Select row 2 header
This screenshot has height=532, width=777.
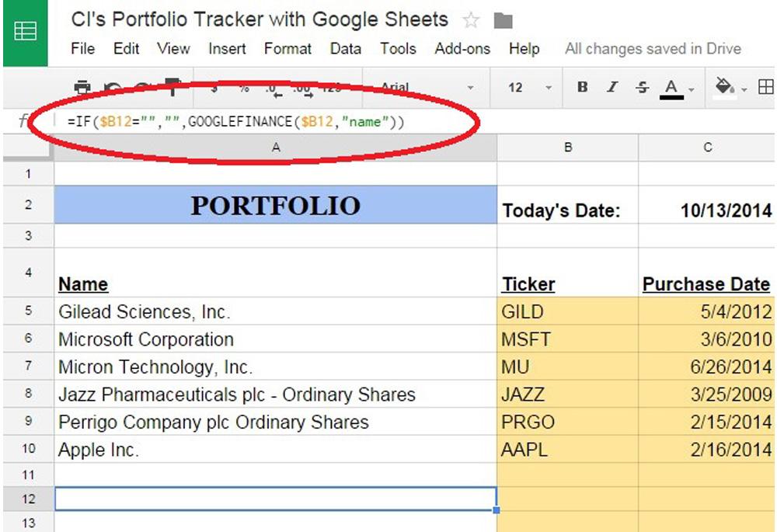coord(28,204)
